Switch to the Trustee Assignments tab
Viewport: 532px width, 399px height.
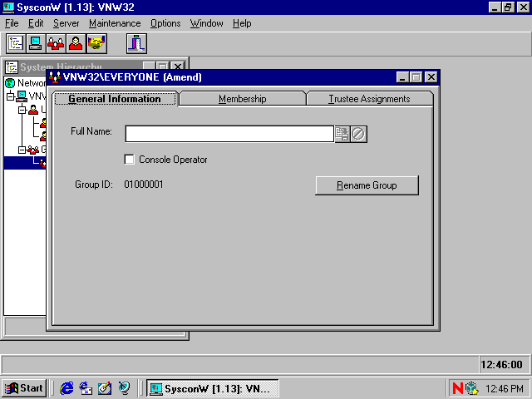pyautogui.click(x=369, y=99)
